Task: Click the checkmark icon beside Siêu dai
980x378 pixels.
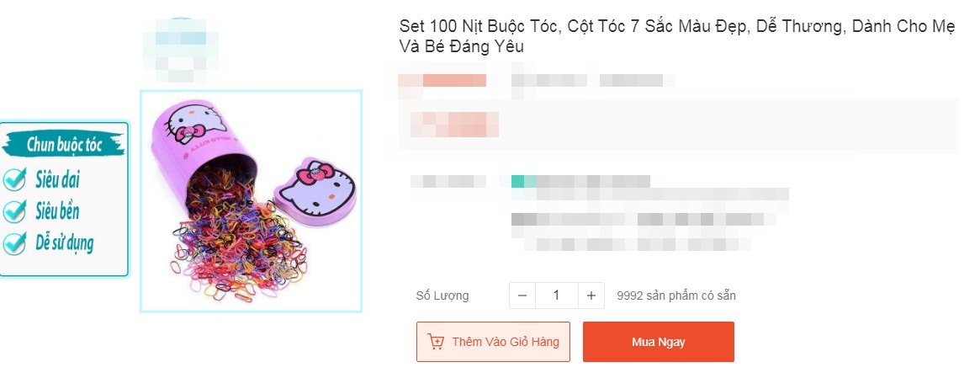Action: pyautogui.click(x=14, y=179)
